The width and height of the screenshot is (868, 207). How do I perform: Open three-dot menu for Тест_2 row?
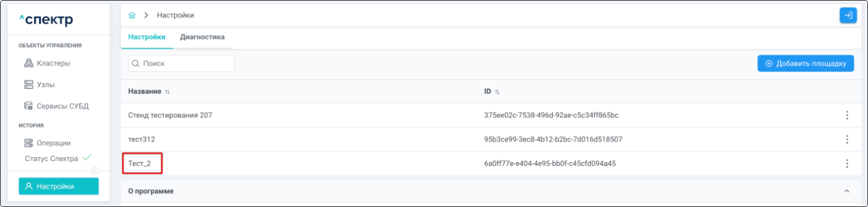847,164
